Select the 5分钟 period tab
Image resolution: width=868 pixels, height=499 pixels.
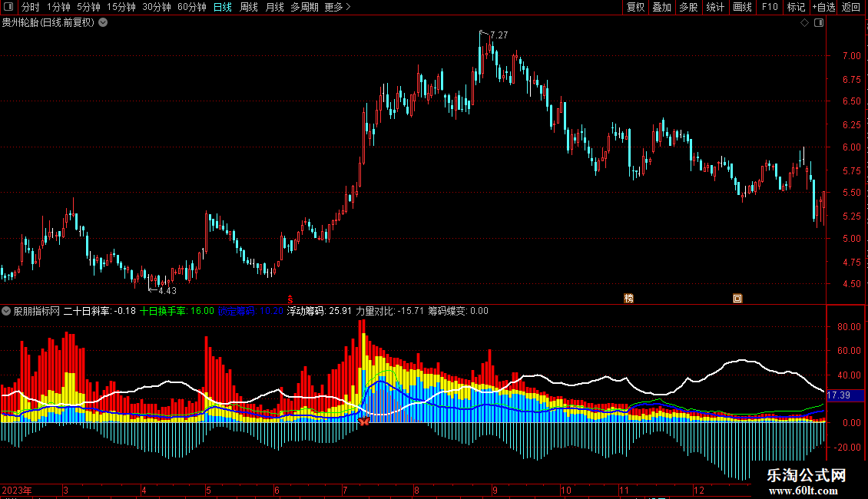[x=88, y=7]
